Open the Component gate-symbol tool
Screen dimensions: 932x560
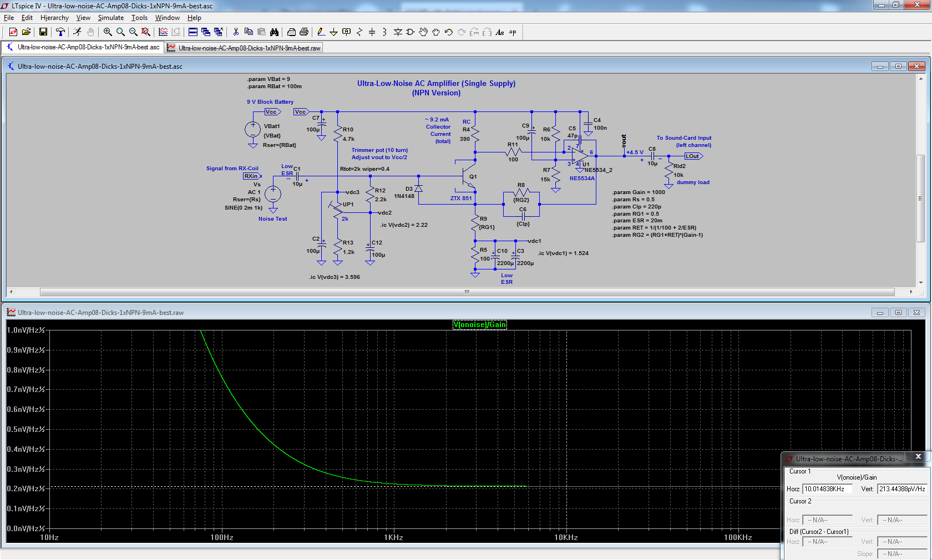411,32
